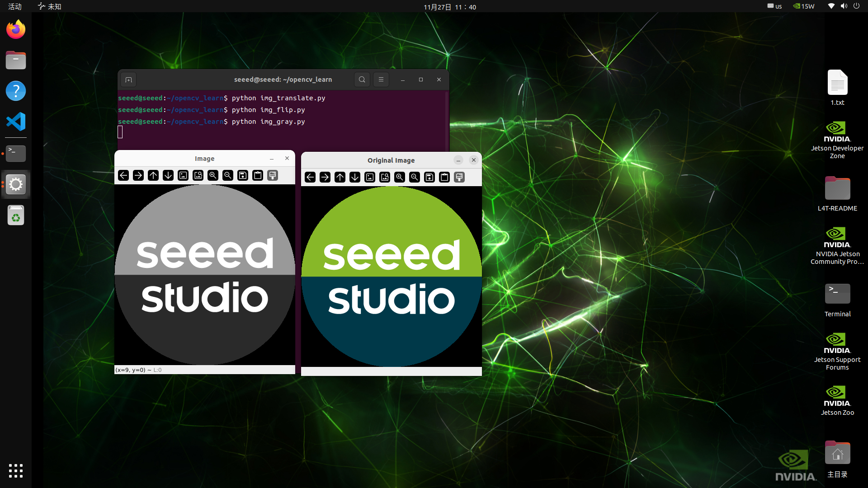Pan left in the Original Image window
Viewport: 868px width, 488px height.
(310, 177)
